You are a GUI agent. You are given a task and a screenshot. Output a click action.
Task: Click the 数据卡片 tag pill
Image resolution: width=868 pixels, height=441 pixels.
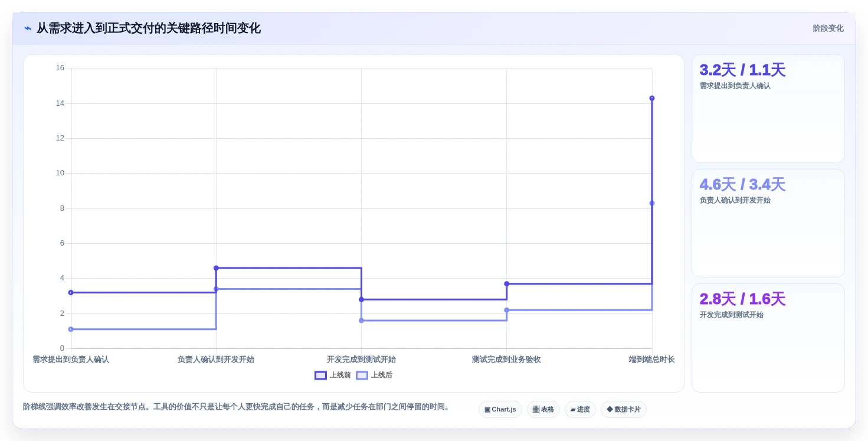pyautogui.click(x=624, y=409)
